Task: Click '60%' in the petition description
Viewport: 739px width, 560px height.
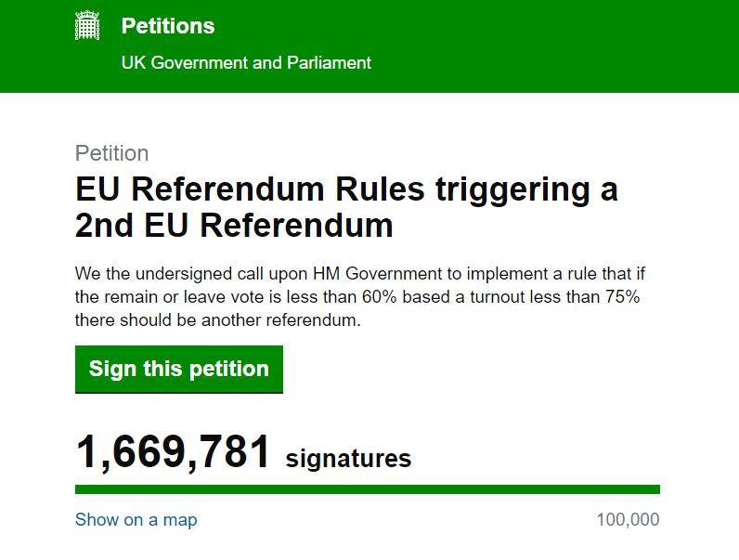Action: tap(380, 297)
